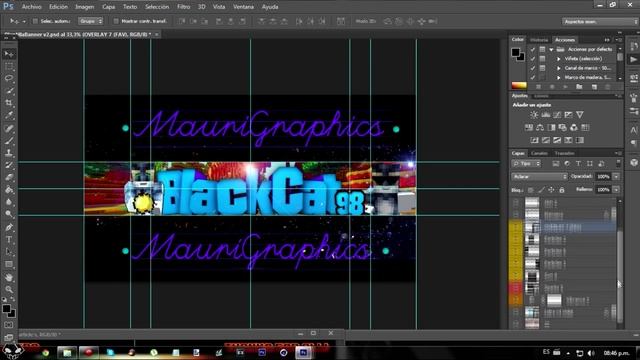Open the Edición menu
The height and width of the screenshot is (360, 640).
(58, 7)
